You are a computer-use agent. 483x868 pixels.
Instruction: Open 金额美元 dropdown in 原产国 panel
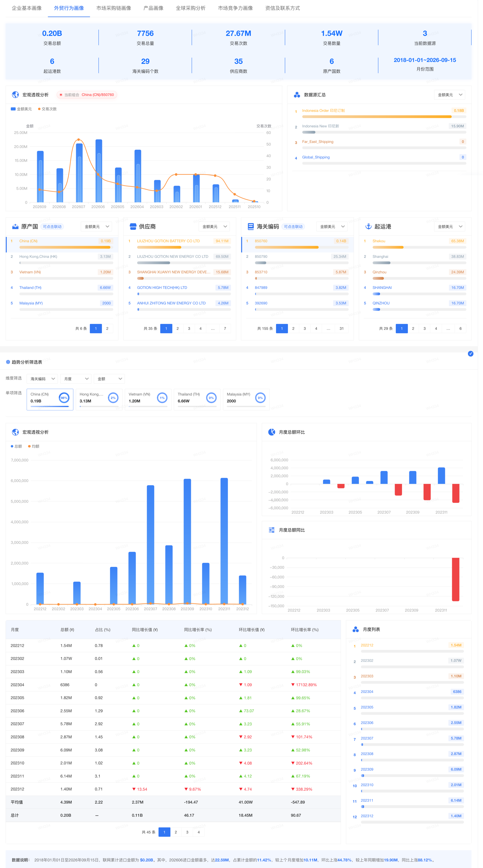tap(96, 227)
